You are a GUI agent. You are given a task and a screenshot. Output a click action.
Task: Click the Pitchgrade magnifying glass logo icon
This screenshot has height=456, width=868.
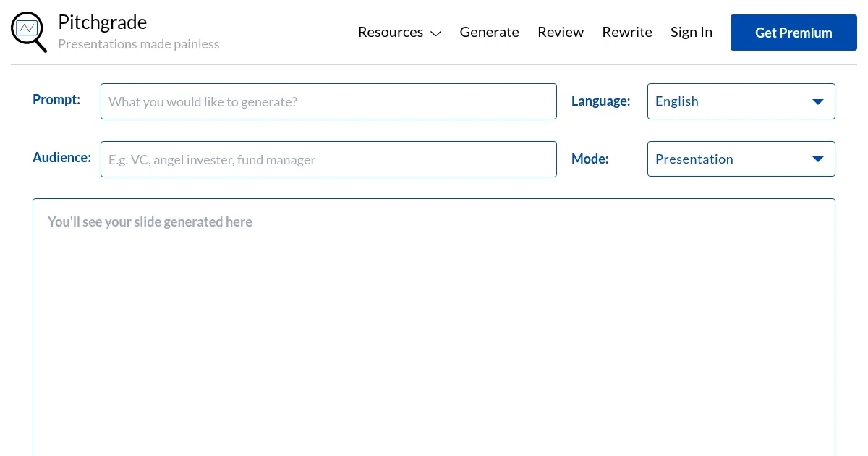click(x=28, y=31)
